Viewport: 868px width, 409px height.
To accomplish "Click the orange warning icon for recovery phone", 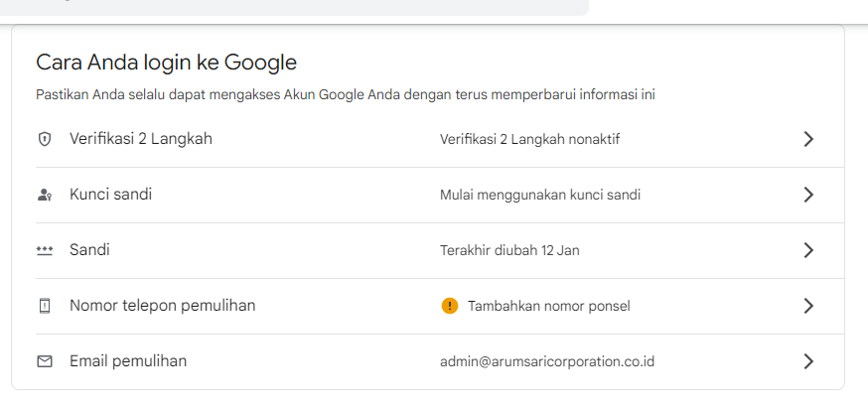I will pyautogui.click(x=450, y=306).
